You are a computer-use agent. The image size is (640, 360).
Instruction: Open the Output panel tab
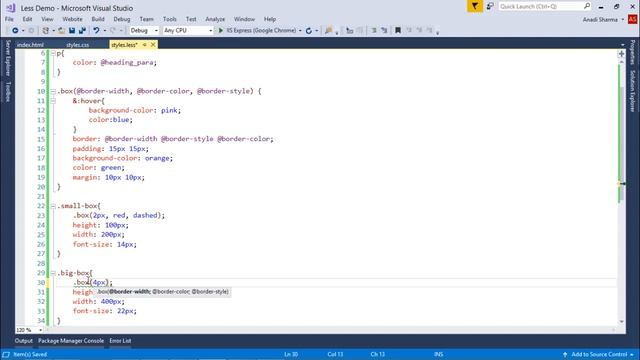[24, 341]
